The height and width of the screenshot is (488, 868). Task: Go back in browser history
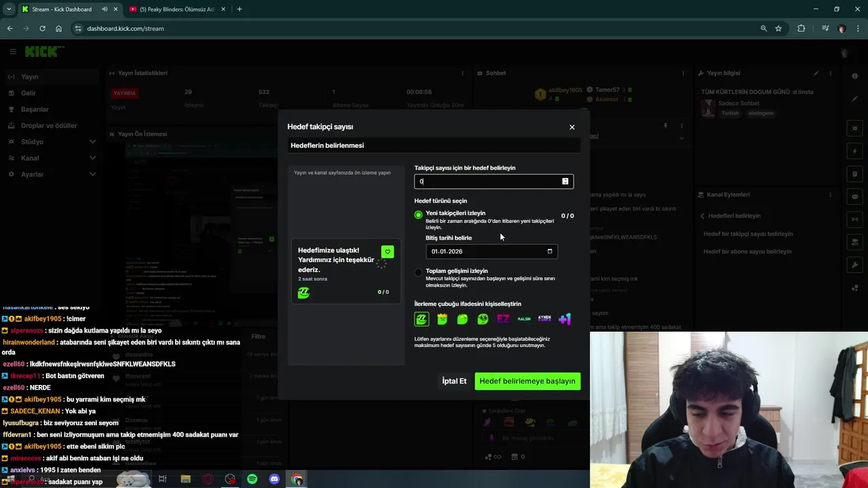10,28
